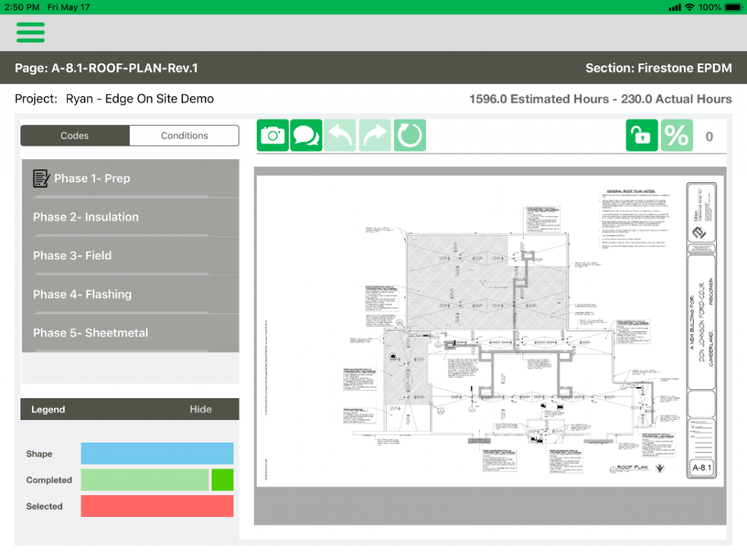Image resolution: width=747 pixels, height=560 pixels.
Task: Switch to the Conditions tab
Action: tap(184, 136)
